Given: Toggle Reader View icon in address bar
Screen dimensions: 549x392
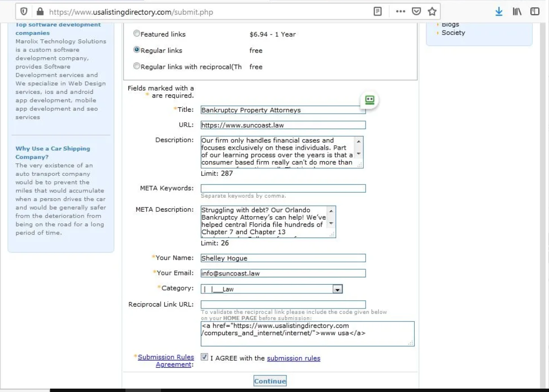Looking at the screenshot, I should click(377, 12).
